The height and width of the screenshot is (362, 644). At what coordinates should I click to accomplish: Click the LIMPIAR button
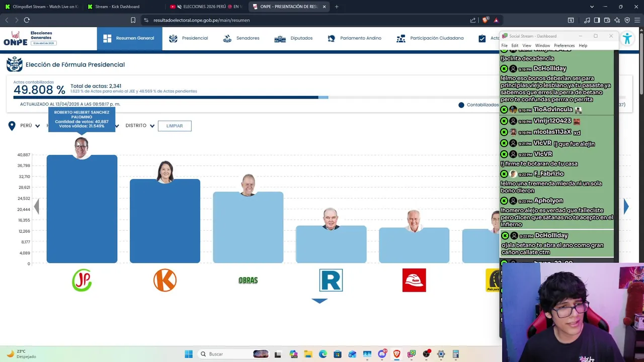pyautogui.click(x=175, y=126)
